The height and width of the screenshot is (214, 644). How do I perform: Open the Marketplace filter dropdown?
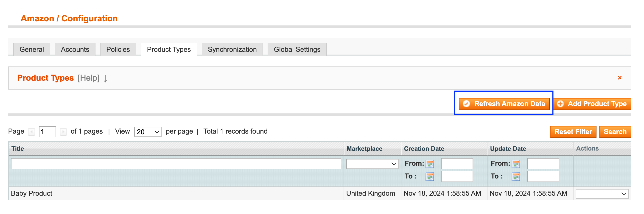(372, 164)
